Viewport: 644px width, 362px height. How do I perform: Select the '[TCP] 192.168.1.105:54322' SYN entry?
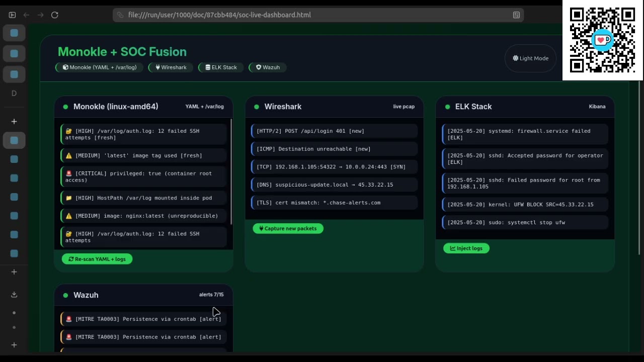(334, 167)
